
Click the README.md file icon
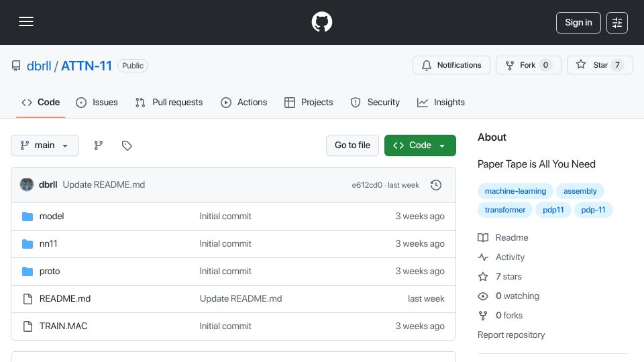coord(28,299)
